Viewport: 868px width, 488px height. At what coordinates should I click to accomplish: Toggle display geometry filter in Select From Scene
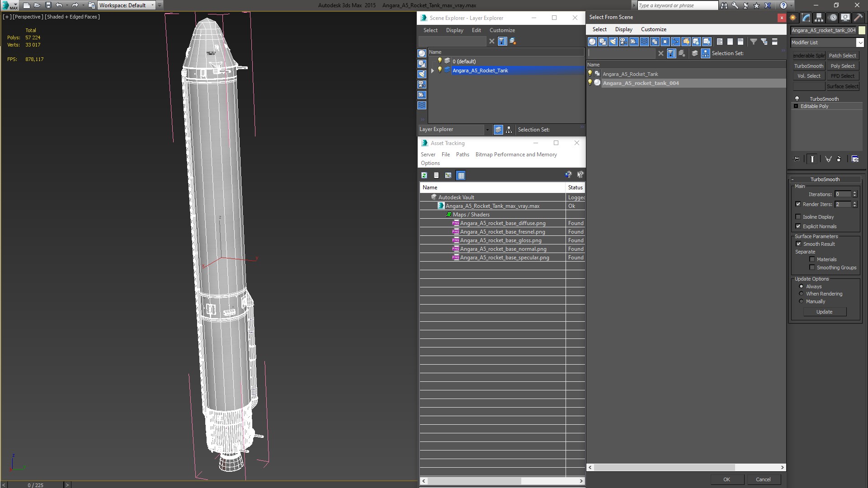point(592,42)
